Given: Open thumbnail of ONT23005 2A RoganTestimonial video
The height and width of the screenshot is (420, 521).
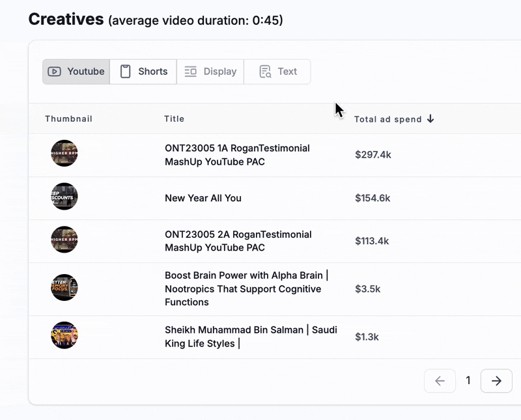Looking at the screenshot, I should 64,240.
